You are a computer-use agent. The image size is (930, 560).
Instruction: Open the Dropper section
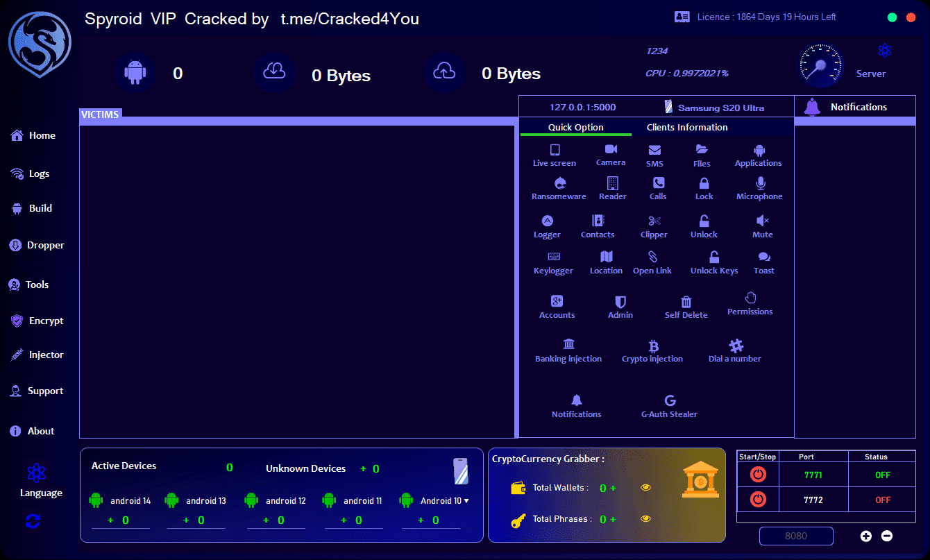pyautogui.click(x=37, y=245)
